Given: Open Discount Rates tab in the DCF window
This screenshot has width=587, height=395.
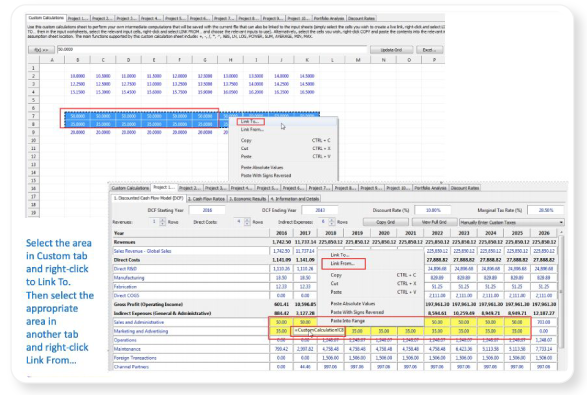Looking at the screenshot, I should 465,188.
